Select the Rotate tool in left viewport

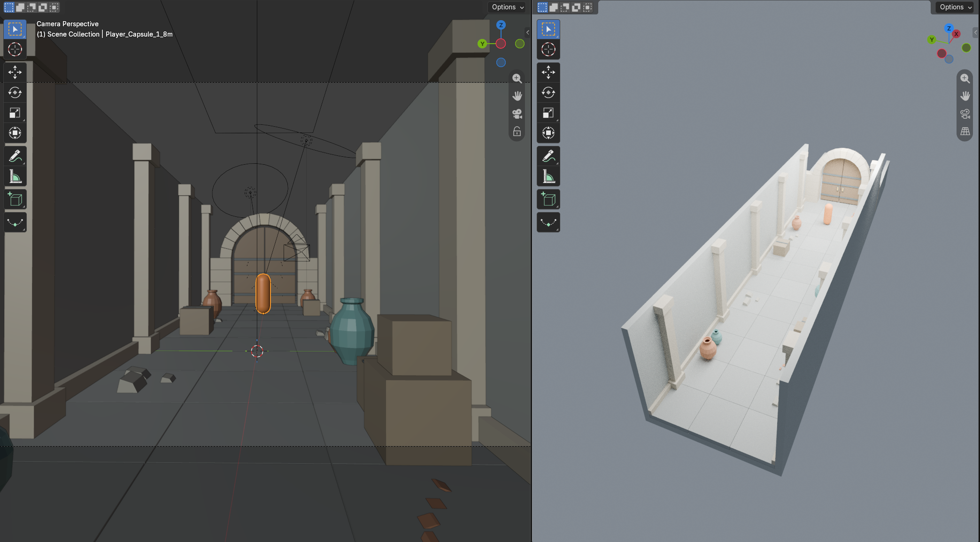[x=15, y=92]
